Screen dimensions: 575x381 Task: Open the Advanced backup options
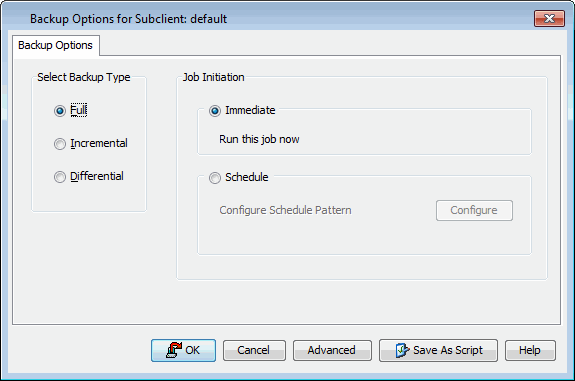point(332,350)
